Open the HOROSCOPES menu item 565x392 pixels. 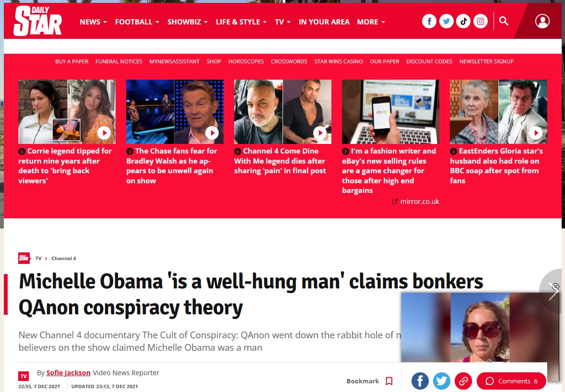coord(246,61)
